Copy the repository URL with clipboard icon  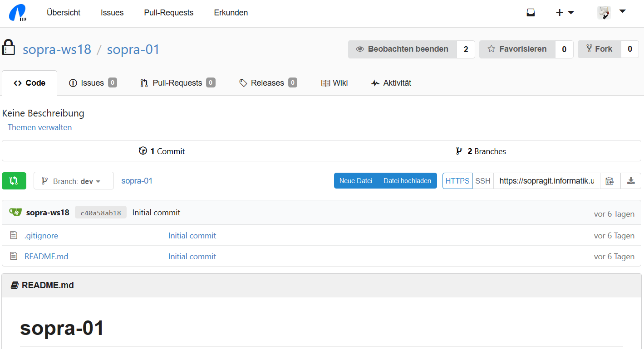pyautogui.click(x=610, y=181)
